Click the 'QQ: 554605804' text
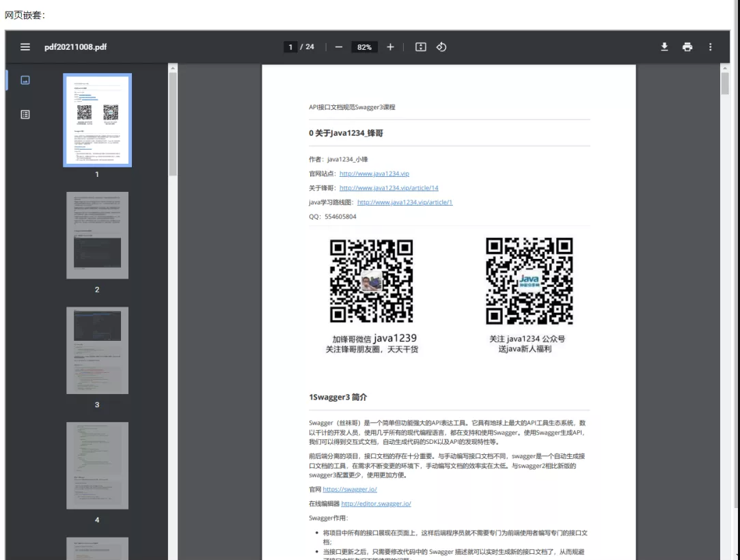Screen dimensions: 740x560 (333, 216)
